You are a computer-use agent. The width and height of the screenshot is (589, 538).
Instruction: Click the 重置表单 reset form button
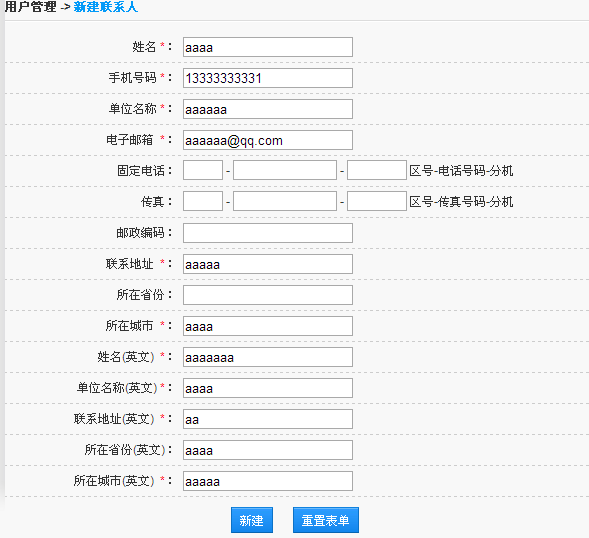tap(326, 520)
